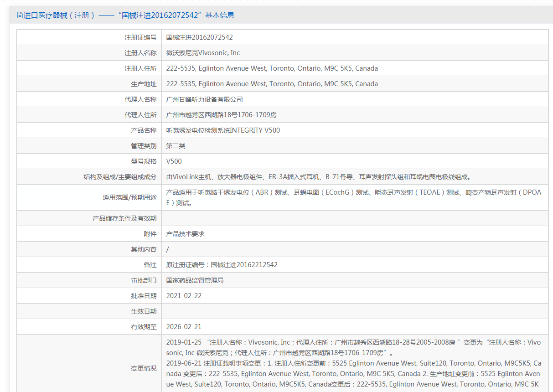Viewport: 553px width, 392px height.
Task: Click the 管理类别 label
Action: pyautogui.click(x=144, y=146)
